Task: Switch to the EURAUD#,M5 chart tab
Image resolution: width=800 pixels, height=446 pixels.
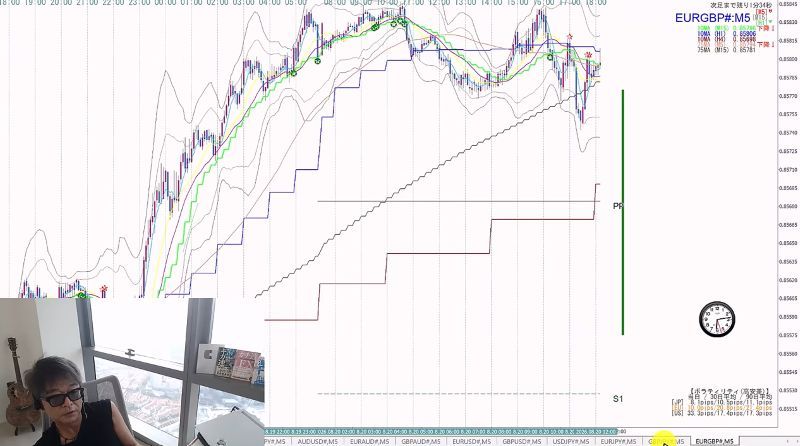Action: point(369,441)
